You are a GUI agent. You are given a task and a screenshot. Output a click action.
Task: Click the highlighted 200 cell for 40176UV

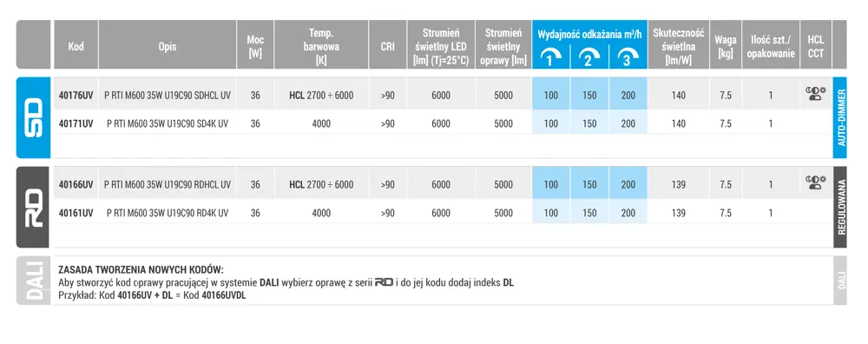(628, 96)
